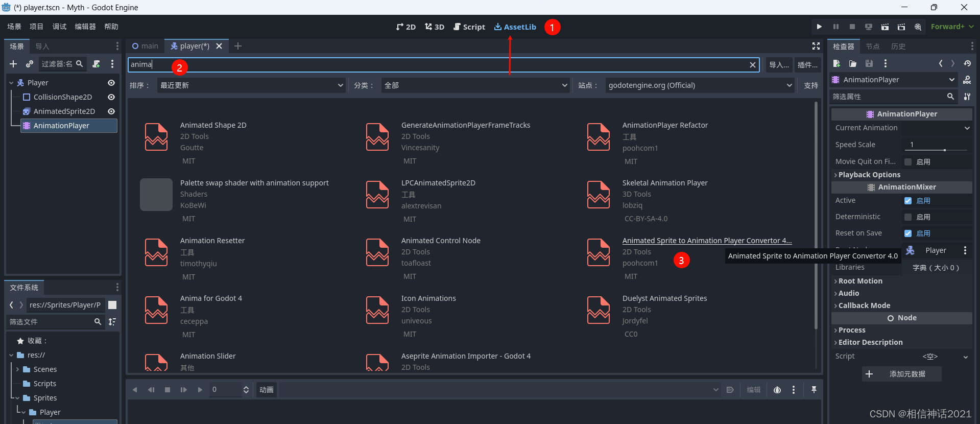
Task: Toggle distraction-free mode icon
Action: click(816, 46)
